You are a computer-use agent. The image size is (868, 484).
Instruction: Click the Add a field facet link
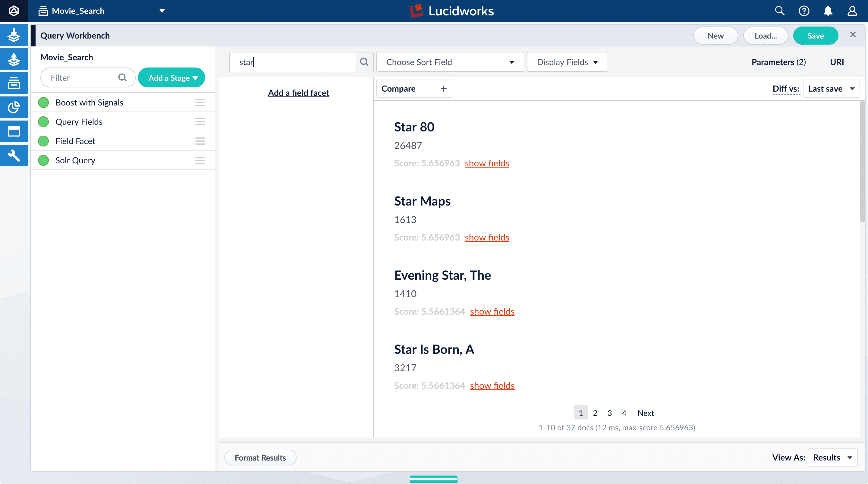click(298, 93)
